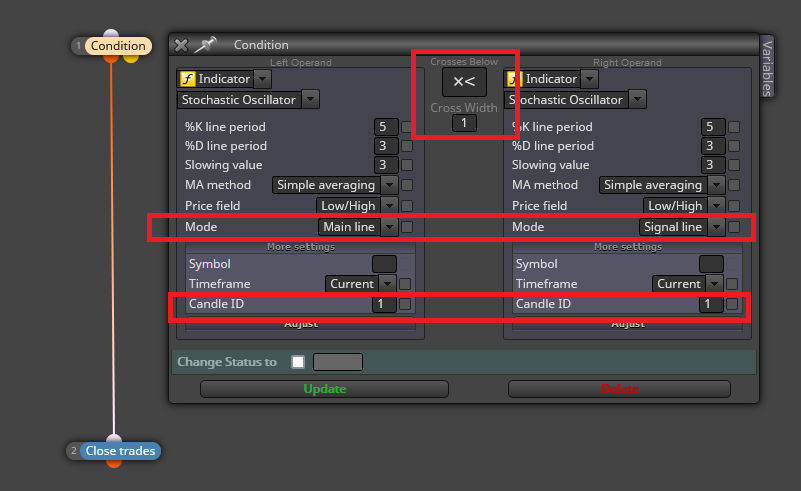Click the Cross Width value field

[464, 123]
